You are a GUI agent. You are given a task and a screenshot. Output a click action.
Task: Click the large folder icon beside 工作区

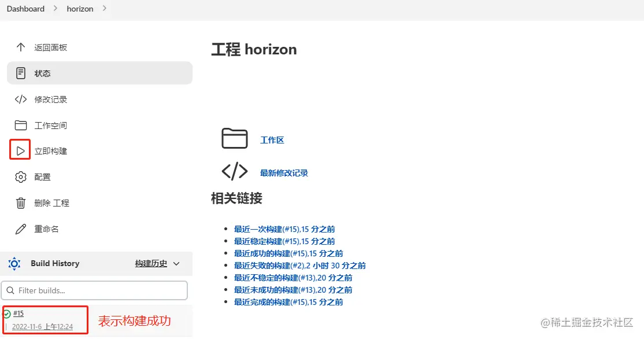[235, 138]
